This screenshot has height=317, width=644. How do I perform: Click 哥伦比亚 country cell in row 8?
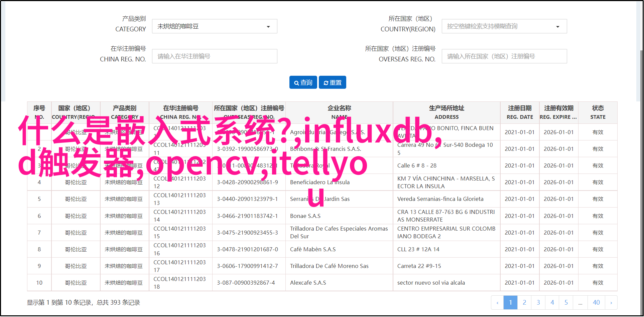point(76,249)
